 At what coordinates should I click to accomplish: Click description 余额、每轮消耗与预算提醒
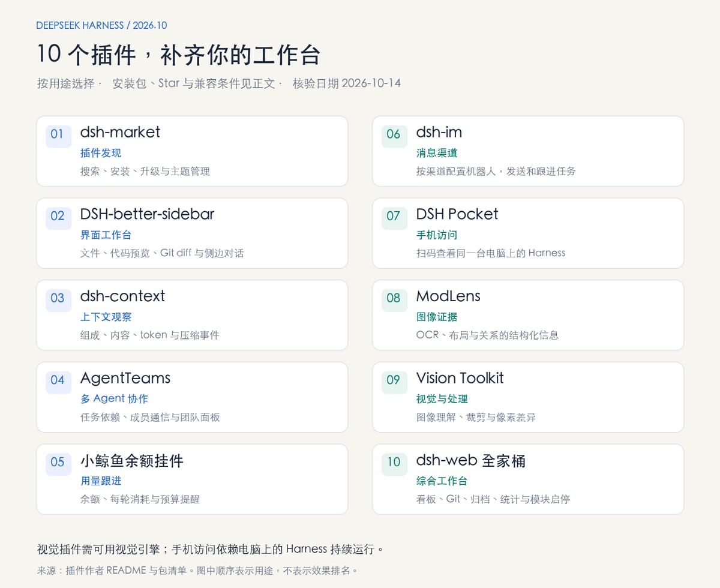coord(140,499)
